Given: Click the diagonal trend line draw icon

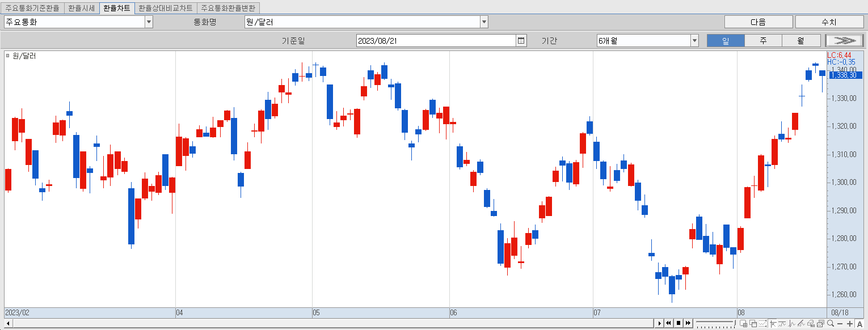Looking at the screenshot, I should (801, 324).
